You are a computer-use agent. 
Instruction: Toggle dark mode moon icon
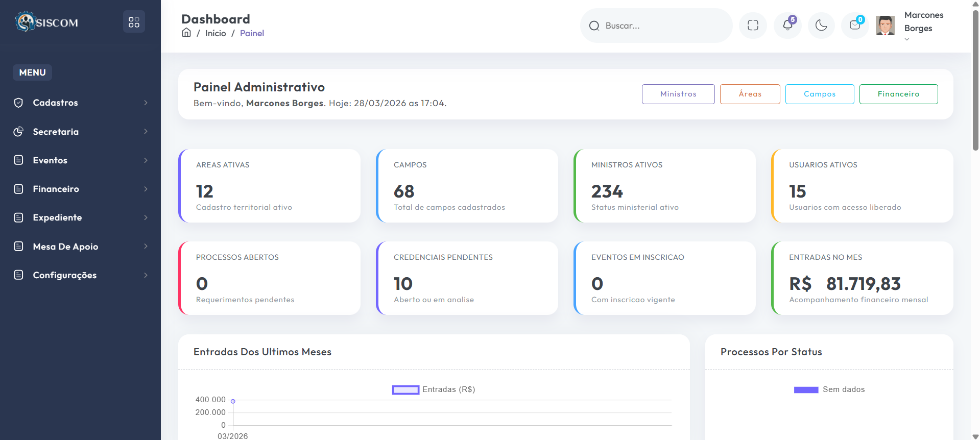point(821,26)
